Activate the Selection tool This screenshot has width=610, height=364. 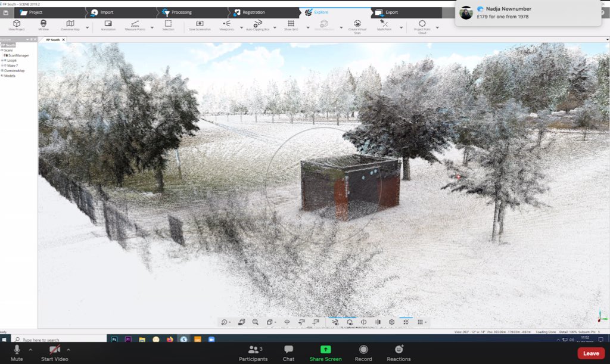pyautogui.click(x=168, y=24)
